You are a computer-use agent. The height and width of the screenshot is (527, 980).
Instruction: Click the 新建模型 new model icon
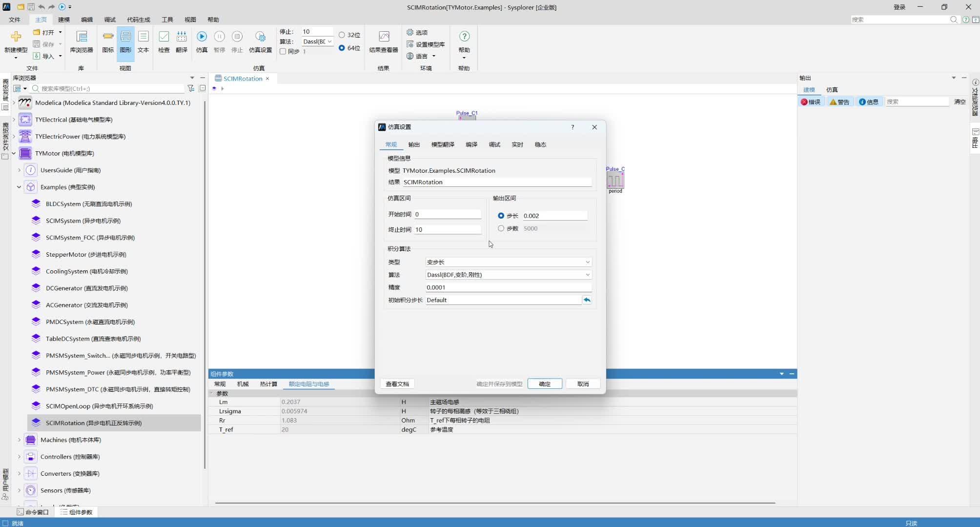pos(16,37)
